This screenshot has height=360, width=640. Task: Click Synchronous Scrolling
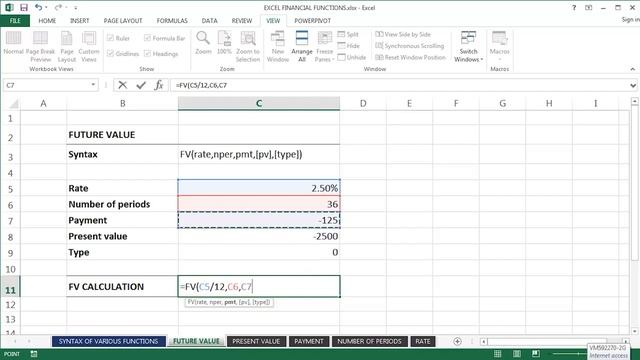coord(409,46)
